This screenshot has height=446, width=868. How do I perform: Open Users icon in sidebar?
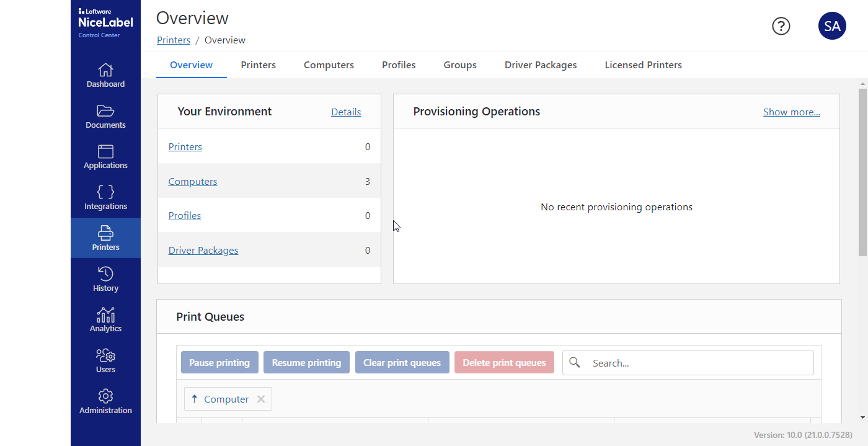[x=105, y=355]
